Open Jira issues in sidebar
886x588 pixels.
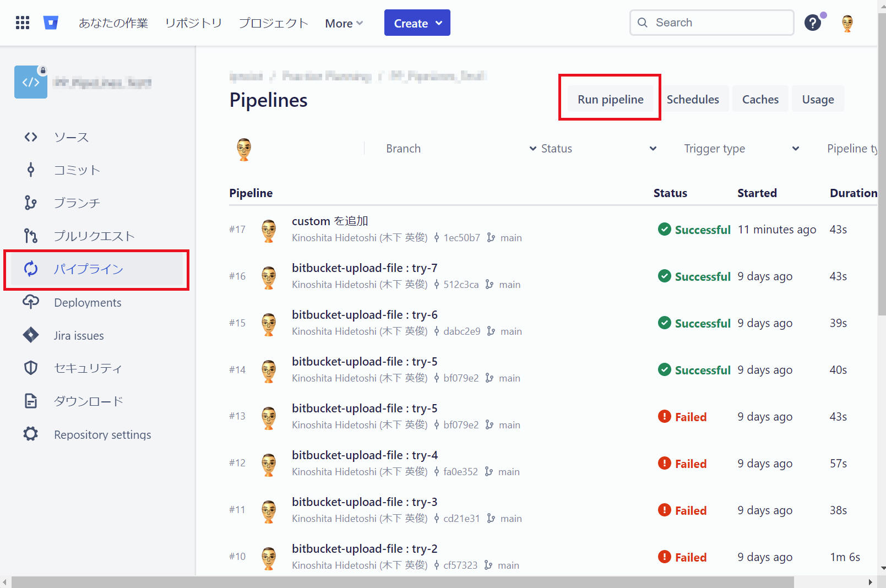[79, 336]
